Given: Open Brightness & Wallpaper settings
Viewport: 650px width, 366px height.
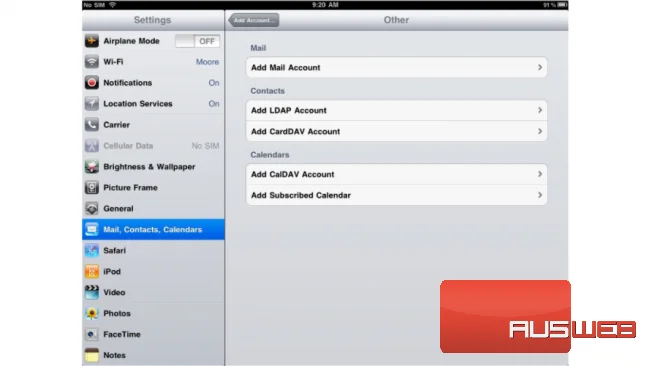Looking at the screenshot, I should tap(153, 167).
